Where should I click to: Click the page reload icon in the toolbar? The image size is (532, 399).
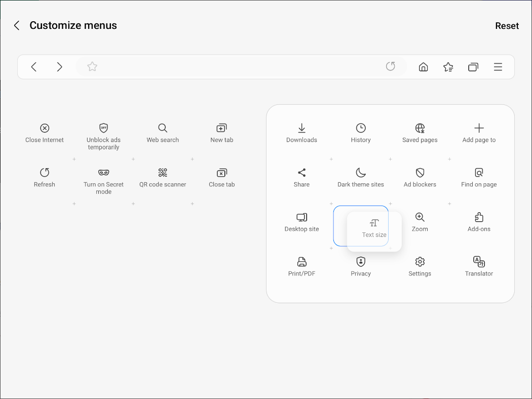pyautogui.click(x=390, y=66)
